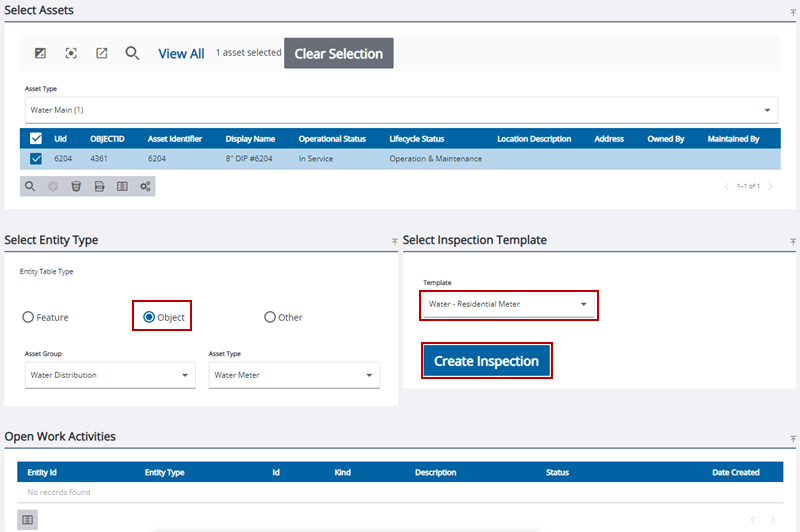800x532 pixels.
Task: Click the open-in-new-window icon
Action: point(101,53)
